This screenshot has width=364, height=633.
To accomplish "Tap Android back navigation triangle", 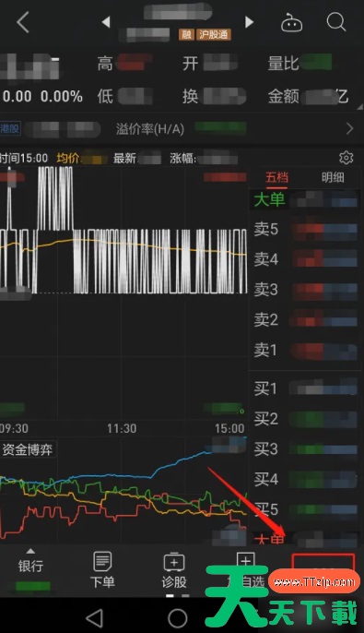I will pos(95,617).
